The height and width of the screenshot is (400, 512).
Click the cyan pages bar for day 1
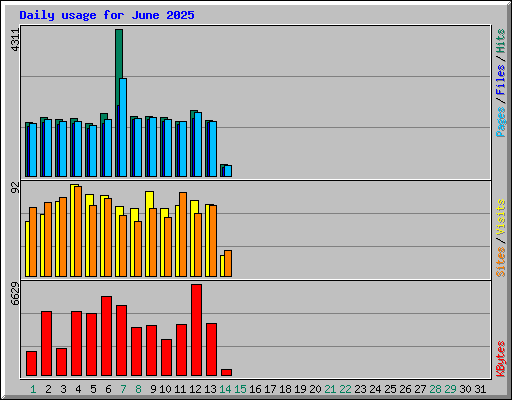[x=33, y=150]
